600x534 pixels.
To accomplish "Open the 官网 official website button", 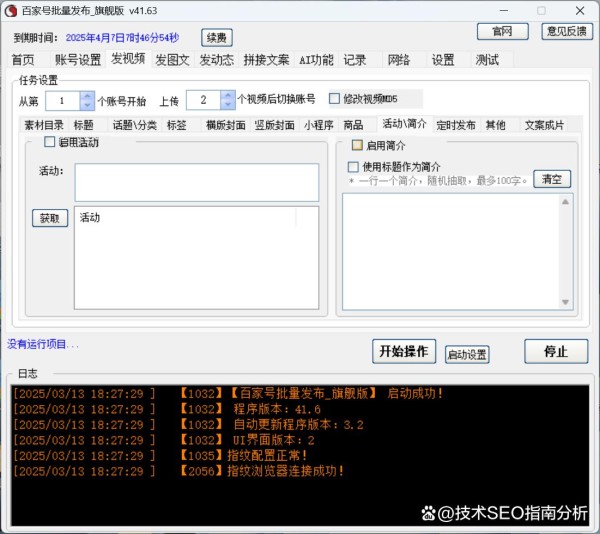I will click(502, 31).
